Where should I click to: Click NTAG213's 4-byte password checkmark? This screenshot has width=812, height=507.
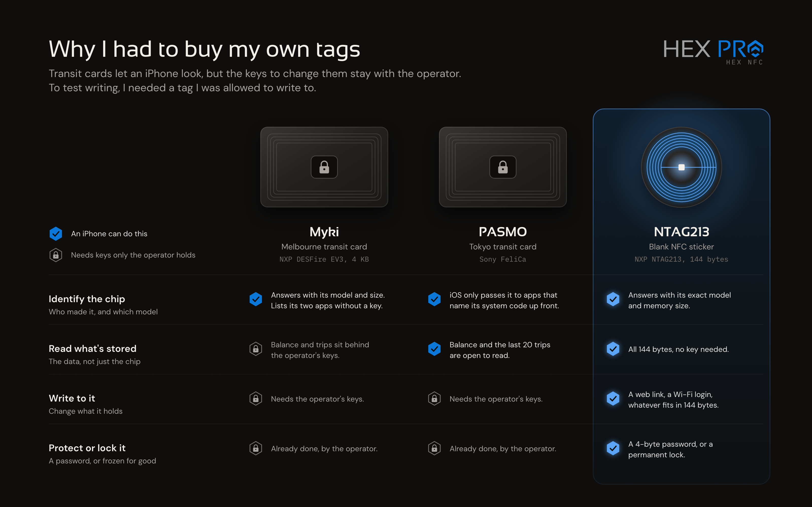click(x=613, y=448)
